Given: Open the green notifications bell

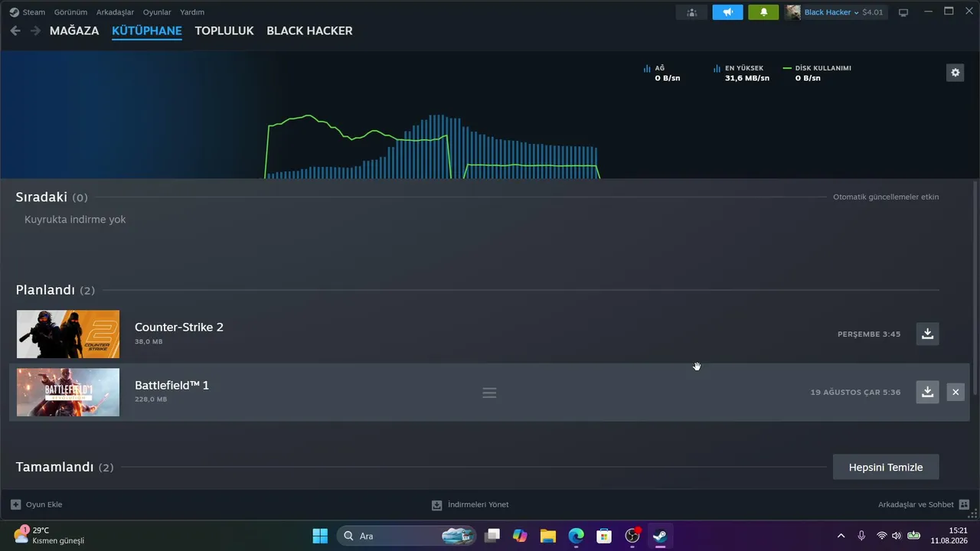Looking at the screenshot, I should (x=763, y=12).
